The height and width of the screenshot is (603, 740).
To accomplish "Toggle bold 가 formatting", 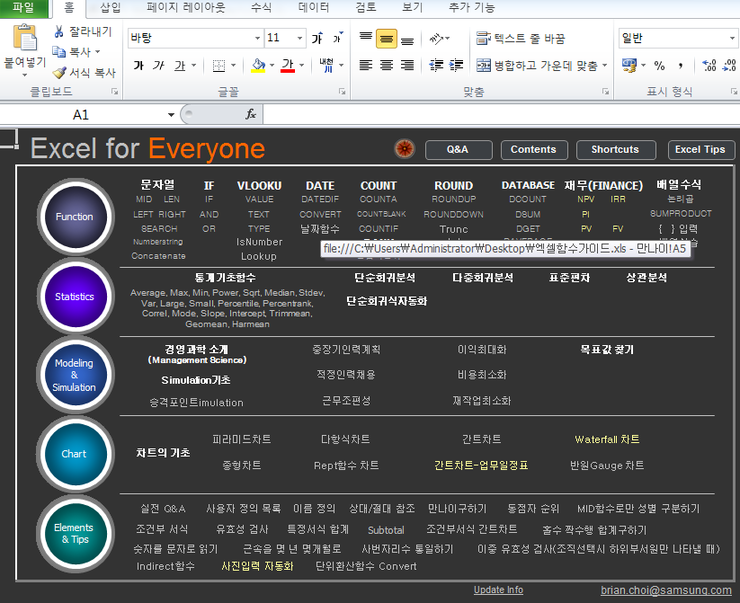I will 138,65.
